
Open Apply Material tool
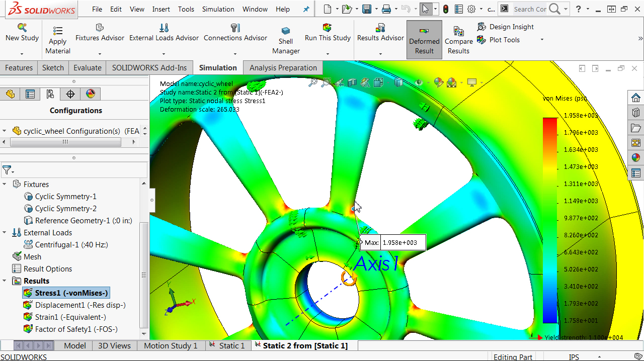58,31
